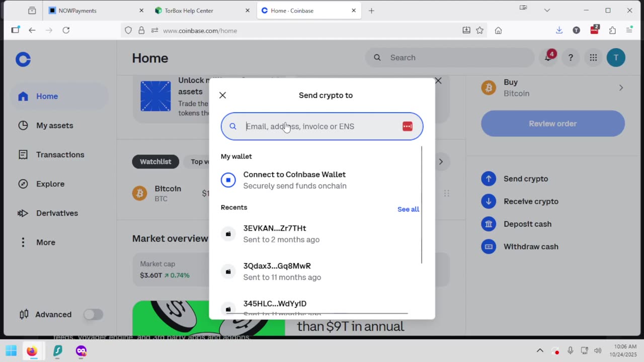Open the extensions puzzle icon
This screenshot has height=362, width=644.
(x=612, y=30)
